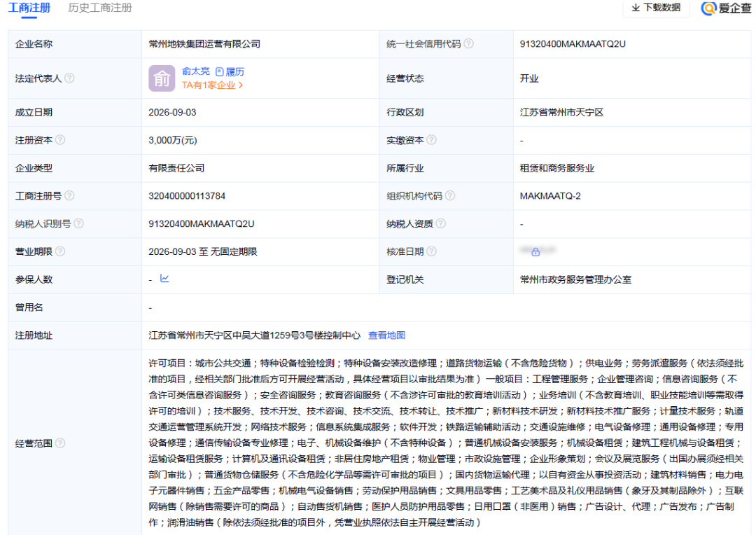Select the credit code 91320400MAKMAATQ2U in the top row

click(x=573, y=44)
